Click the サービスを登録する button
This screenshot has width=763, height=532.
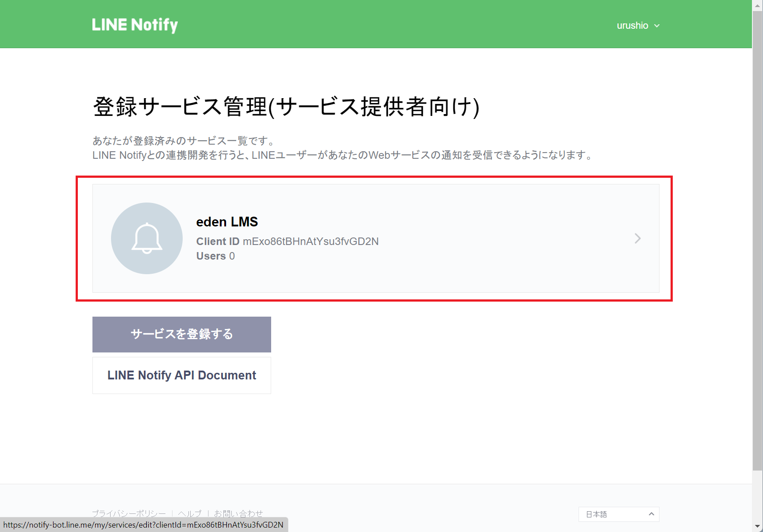pyautogui.click(x=182, y=334)
